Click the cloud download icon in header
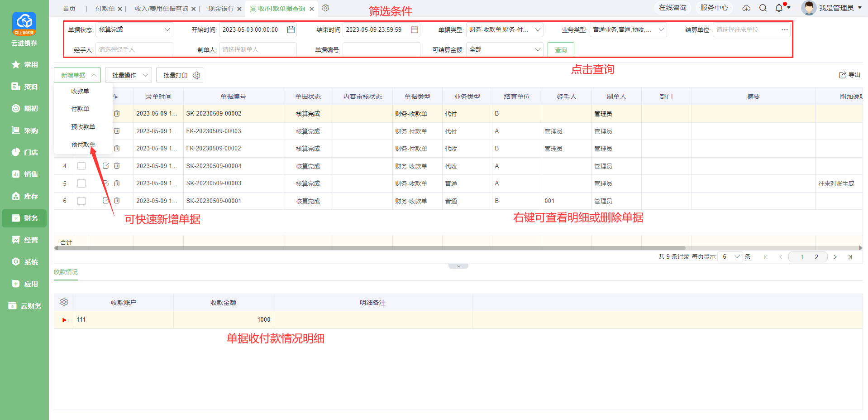 [747, 8]
